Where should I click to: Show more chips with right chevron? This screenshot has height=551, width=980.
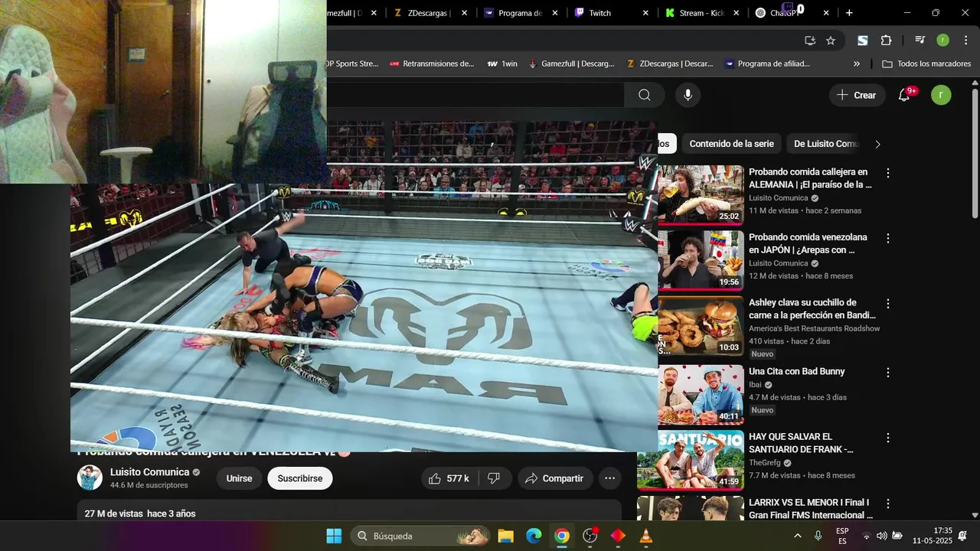(x=877, y=144)
